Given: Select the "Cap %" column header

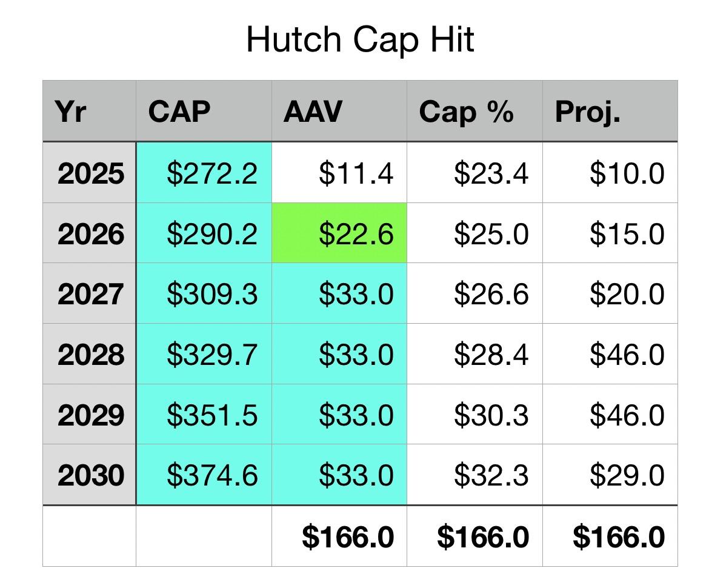Looking at the screenshot, I should pos(474,112).
